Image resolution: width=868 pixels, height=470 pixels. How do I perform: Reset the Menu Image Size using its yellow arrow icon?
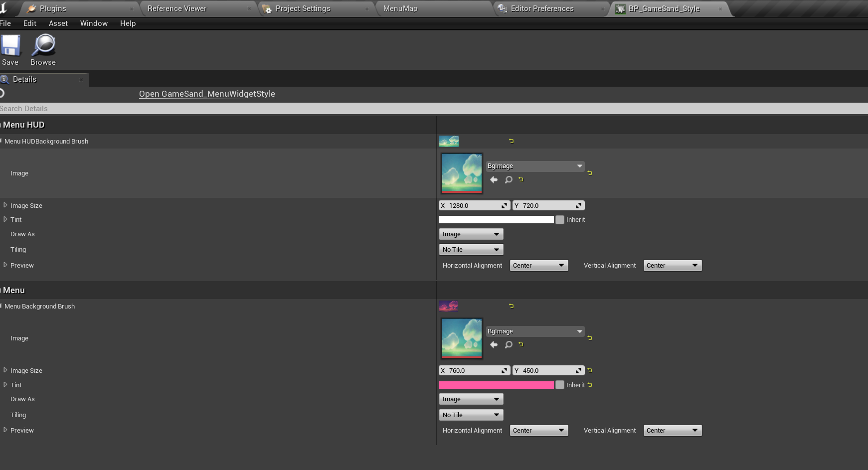click(x=589, y=370)
